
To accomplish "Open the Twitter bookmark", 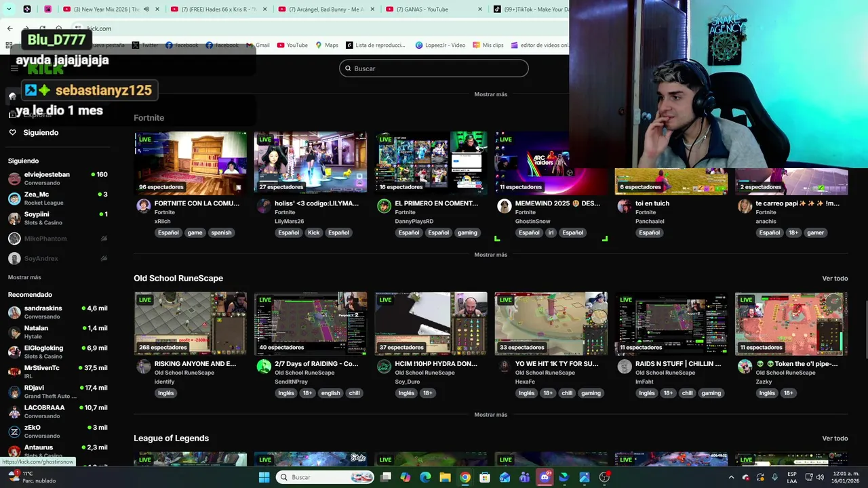I will tap(144, 45).
